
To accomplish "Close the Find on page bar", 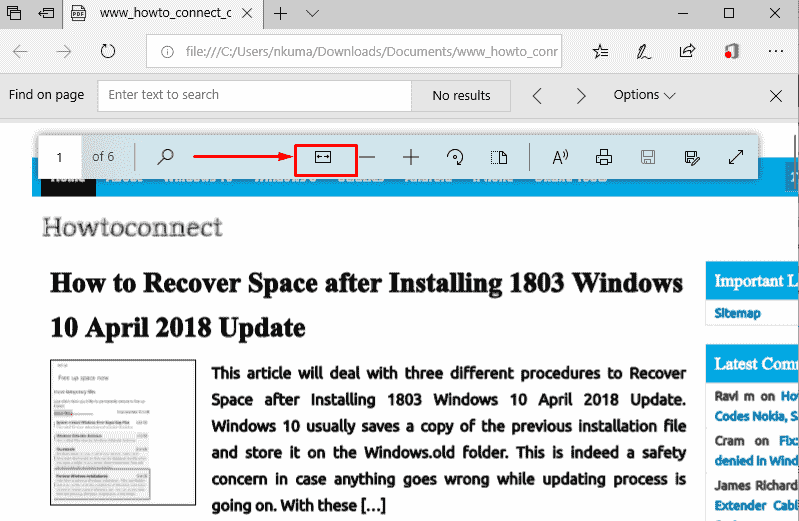I will [x=776, y=95].
